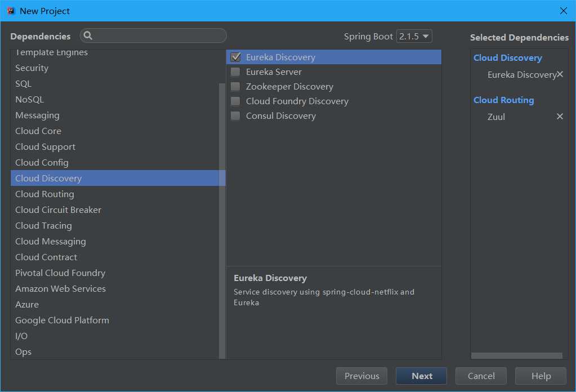Cancel the new project wizard
Image resolution: width=576 pixels, height=392 pixels.
pos(481,376)
